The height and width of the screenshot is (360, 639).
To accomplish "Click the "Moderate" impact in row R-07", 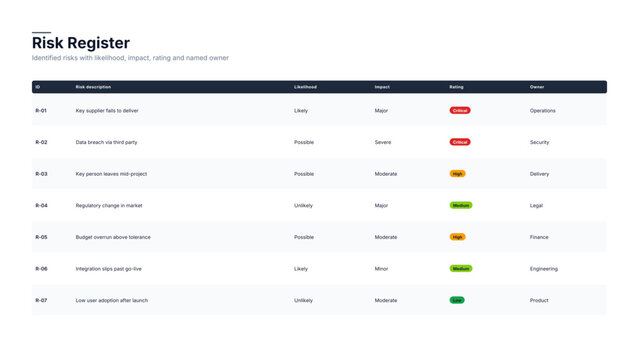I will pyautogui.click(x=386, y=300).
